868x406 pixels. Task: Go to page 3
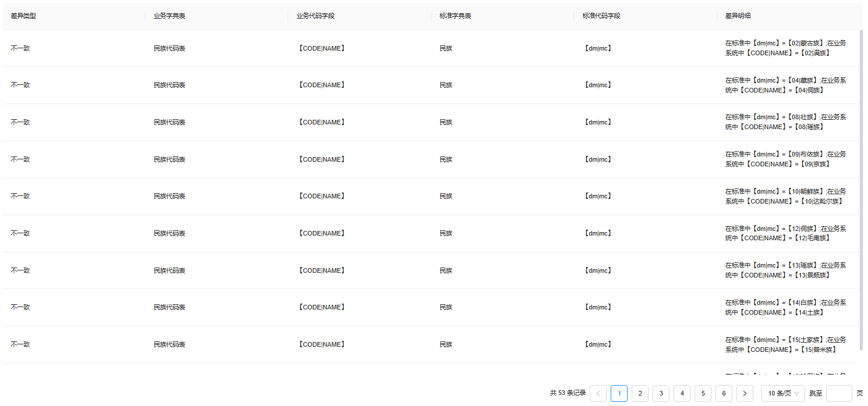[x=661, y=394]
